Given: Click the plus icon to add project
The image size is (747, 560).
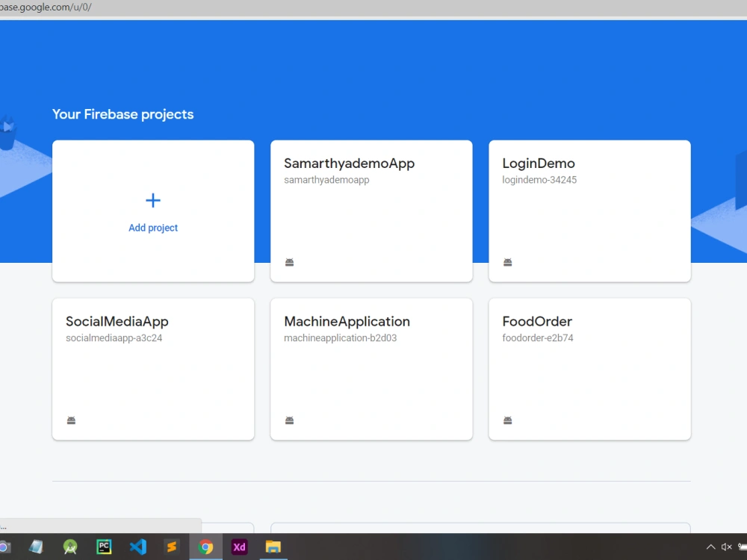Looking at the screenshot, I should (x=153, y=200).
